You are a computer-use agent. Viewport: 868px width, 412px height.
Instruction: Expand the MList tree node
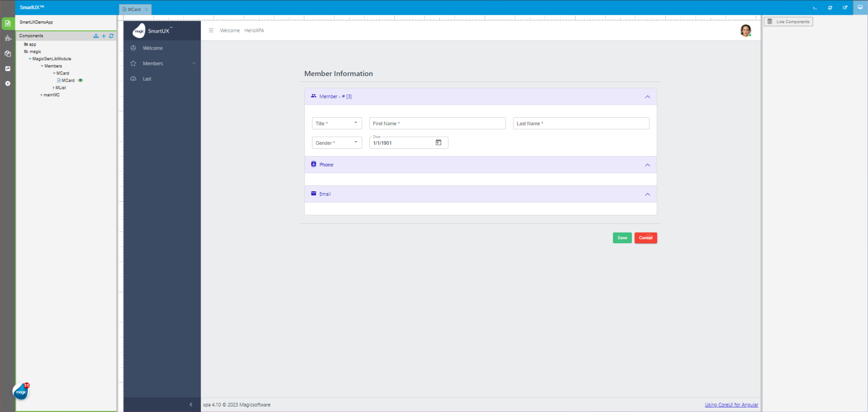point(54,88)
